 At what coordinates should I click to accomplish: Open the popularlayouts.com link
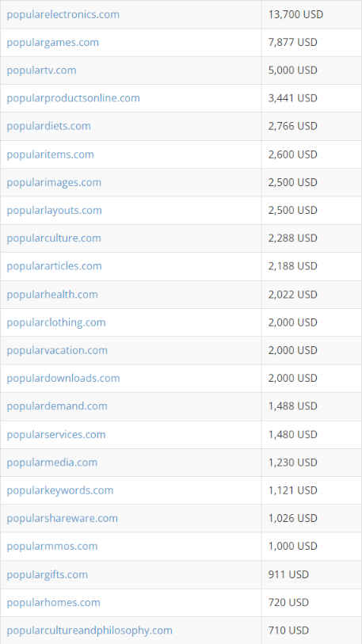click(54, 211)
